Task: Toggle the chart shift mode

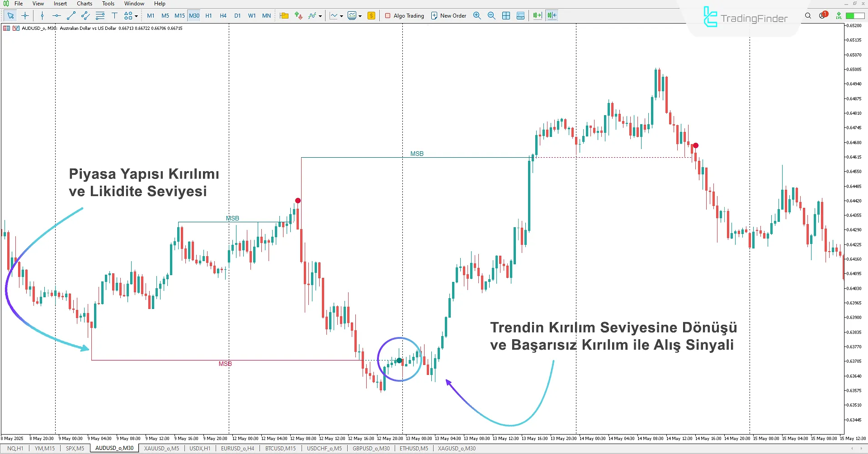Action: (x=552, y=15)
